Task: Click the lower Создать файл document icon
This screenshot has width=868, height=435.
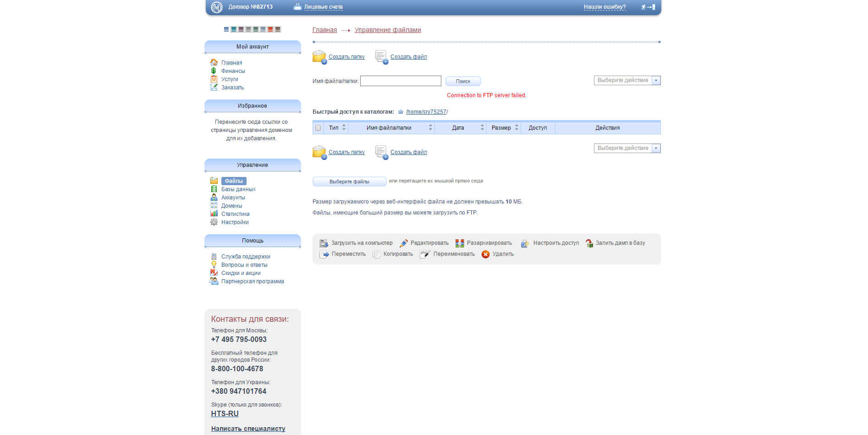Action: [381, 152]
